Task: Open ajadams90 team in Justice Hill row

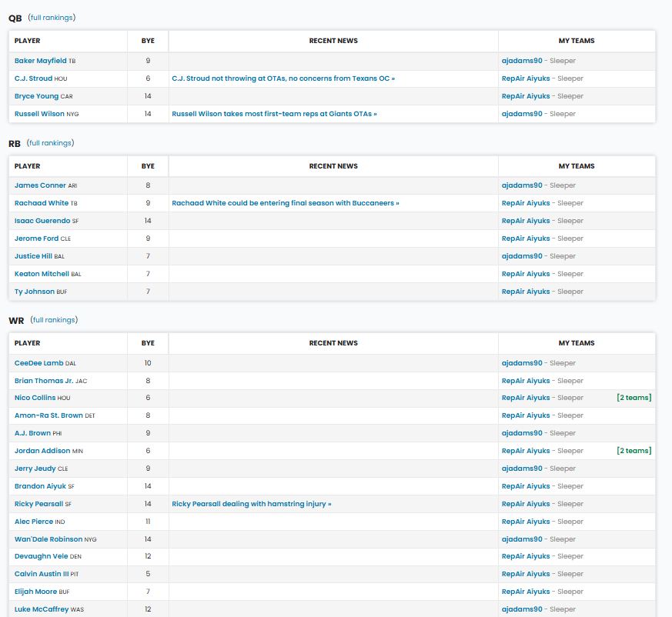Action: click(522, 256)
